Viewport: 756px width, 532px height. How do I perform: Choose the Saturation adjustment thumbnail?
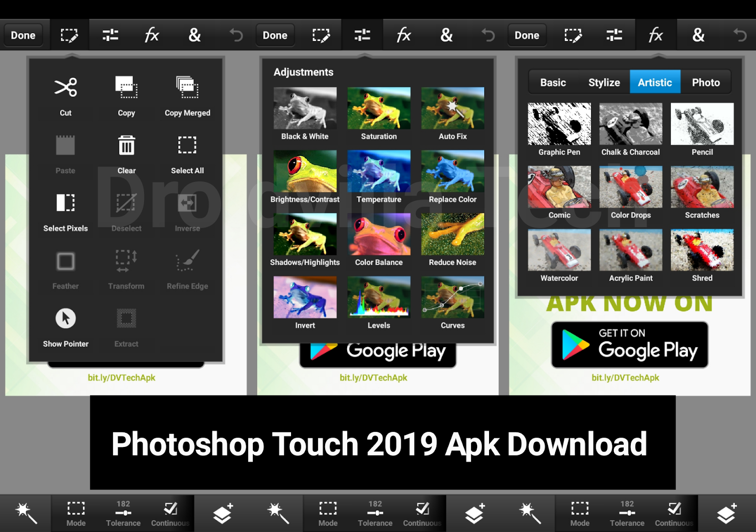[379, 108]
